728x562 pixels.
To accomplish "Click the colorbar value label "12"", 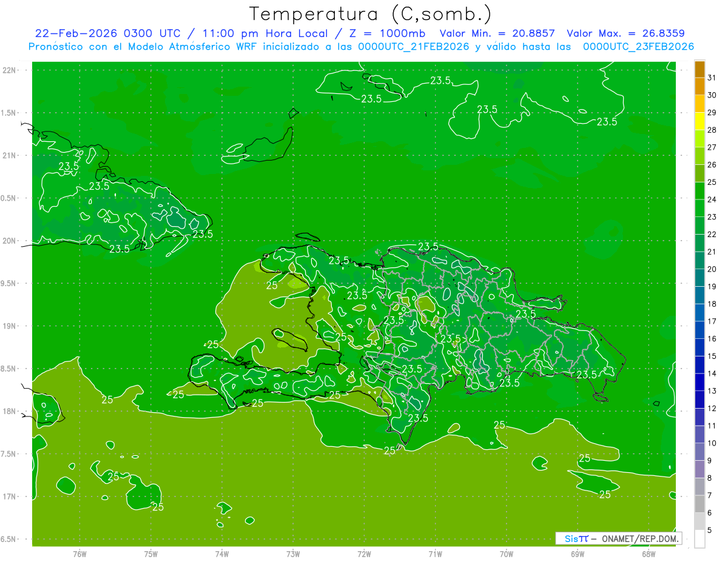I will pos(712,408).
